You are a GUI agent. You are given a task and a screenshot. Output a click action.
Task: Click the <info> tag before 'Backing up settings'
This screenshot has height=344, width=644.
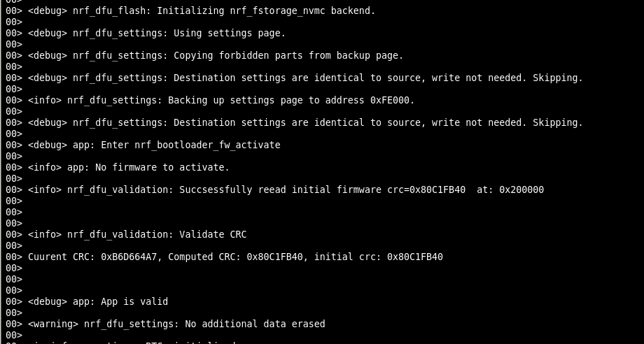tap(45, 101)
